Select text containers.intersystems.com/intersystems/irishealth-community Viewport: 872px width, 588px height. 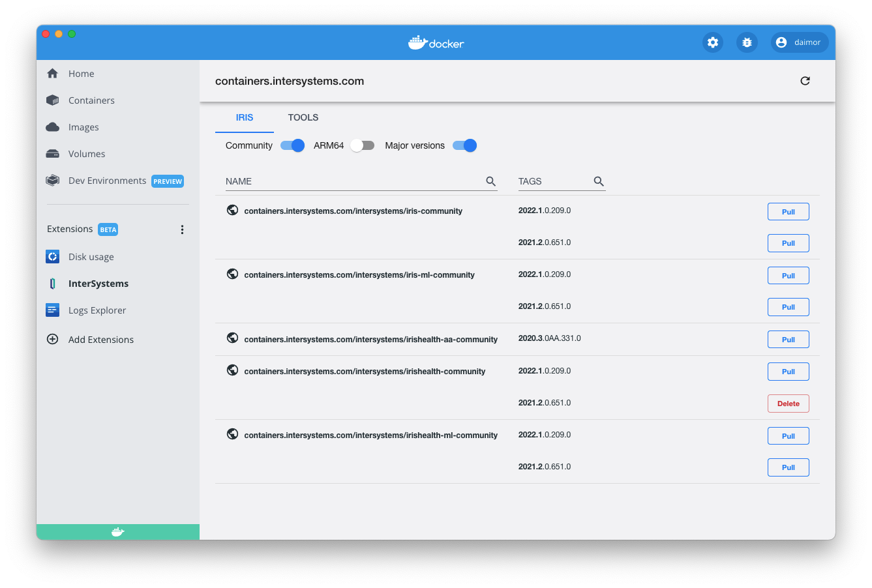pos(365,372)
